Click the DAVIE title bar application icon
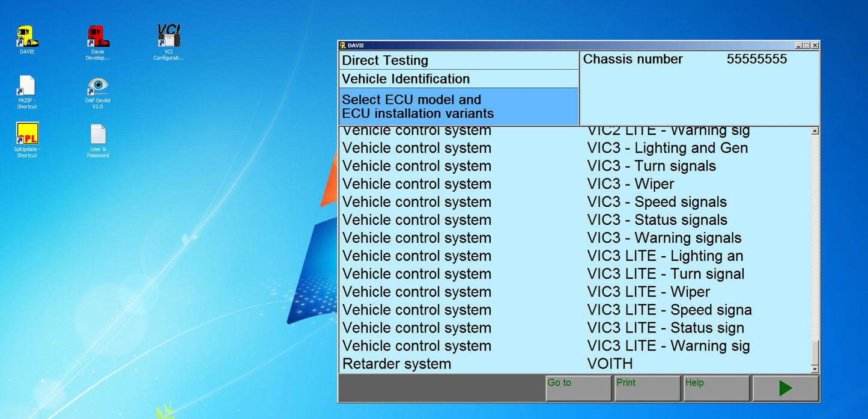Screen dimensions: 868x419 click(x=342, y=45)
